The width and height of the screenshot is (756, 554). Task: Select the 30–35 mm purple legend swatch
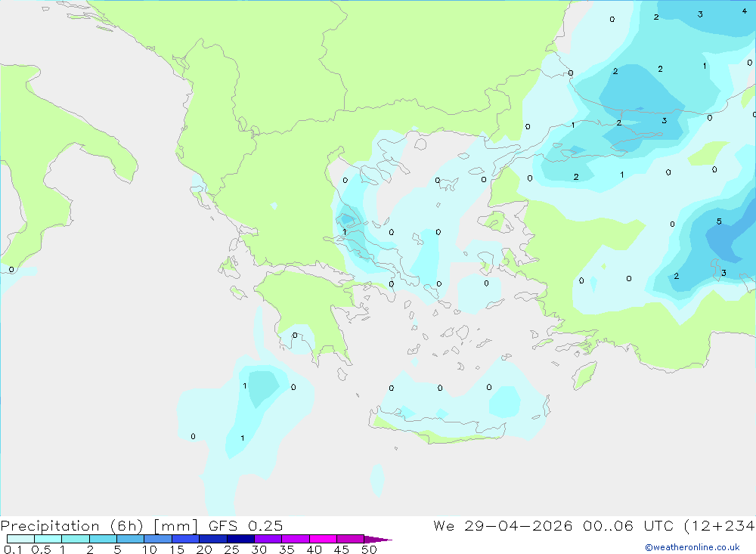268,539
